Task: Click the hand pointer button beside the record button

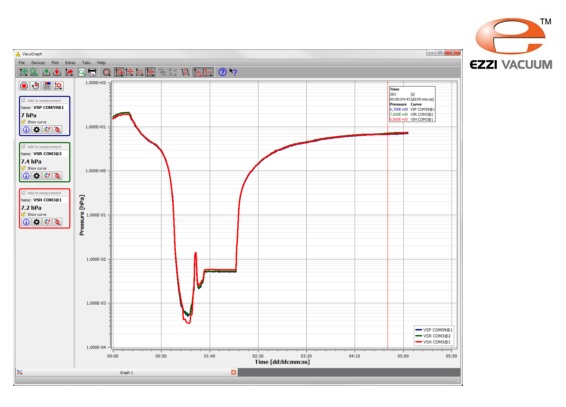Action: coord(35,86)
